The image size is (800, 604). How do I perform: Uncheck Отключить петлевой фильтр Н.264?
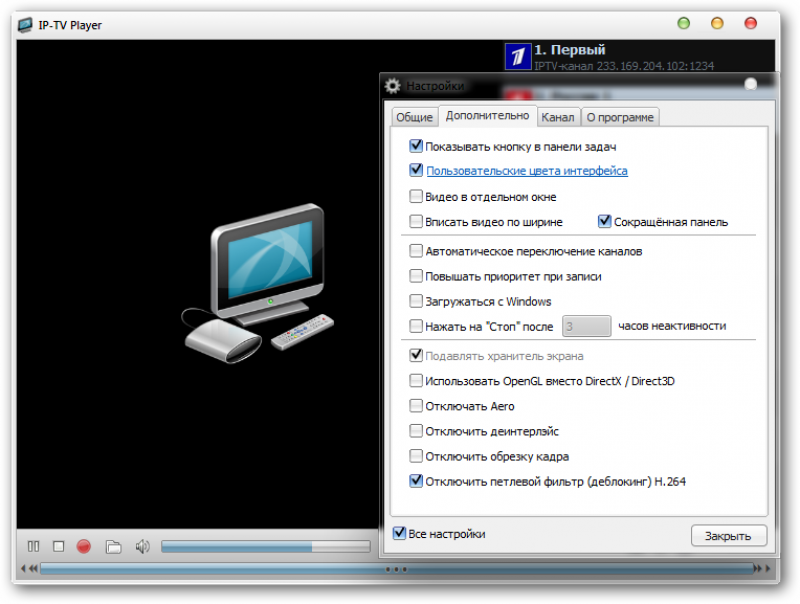click(416, 481)
